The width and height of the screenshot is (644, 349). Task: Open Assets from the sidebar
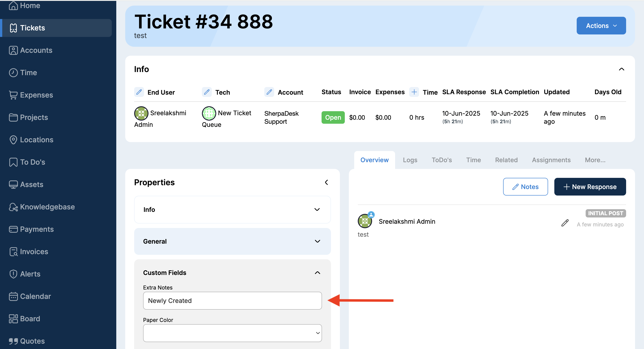click(32, 184)
